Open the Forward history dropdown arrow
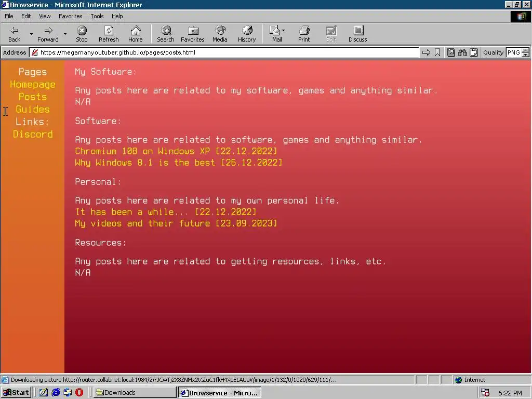The height and width of the screenshot is (399, 532). (65, 34)
